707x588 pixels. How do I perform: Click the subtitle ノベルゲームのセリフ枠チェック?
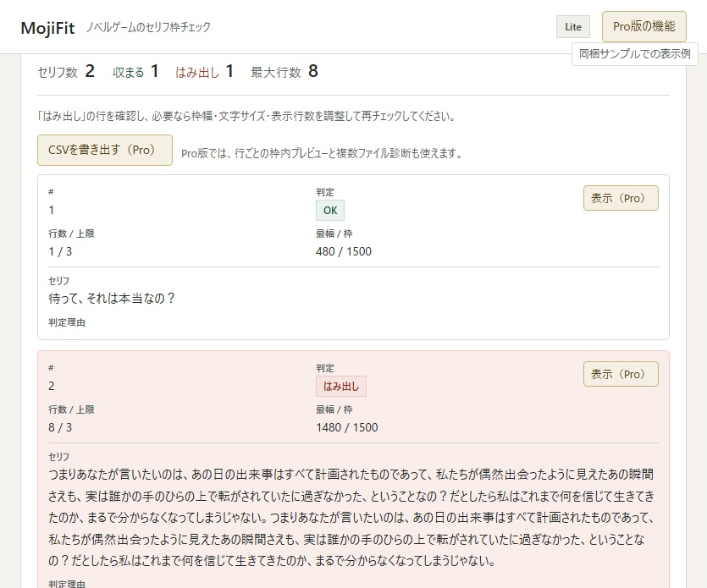coord(148,27)
